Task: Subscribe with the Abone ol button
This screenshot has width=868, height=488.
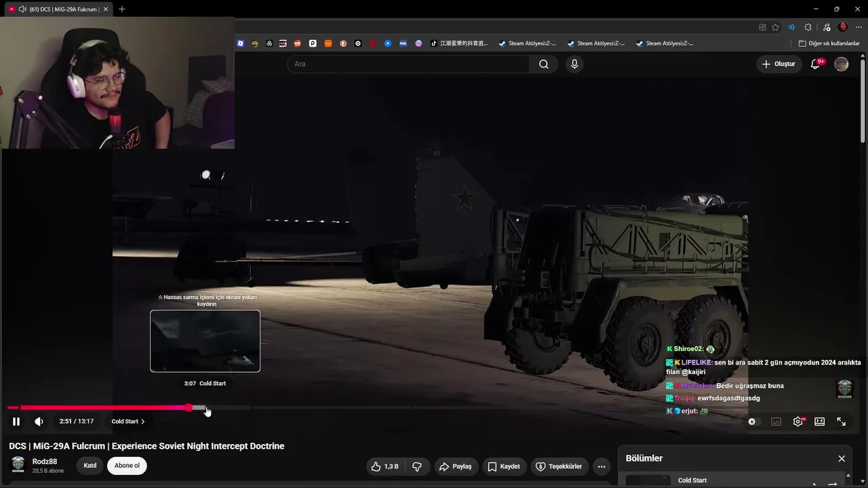Action: tap(127, 466)
